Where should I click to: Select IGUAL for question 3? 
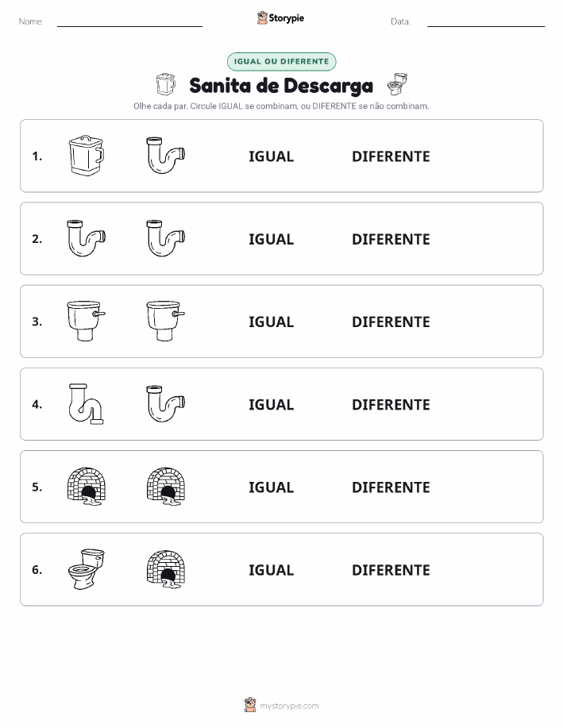point(272,322)
